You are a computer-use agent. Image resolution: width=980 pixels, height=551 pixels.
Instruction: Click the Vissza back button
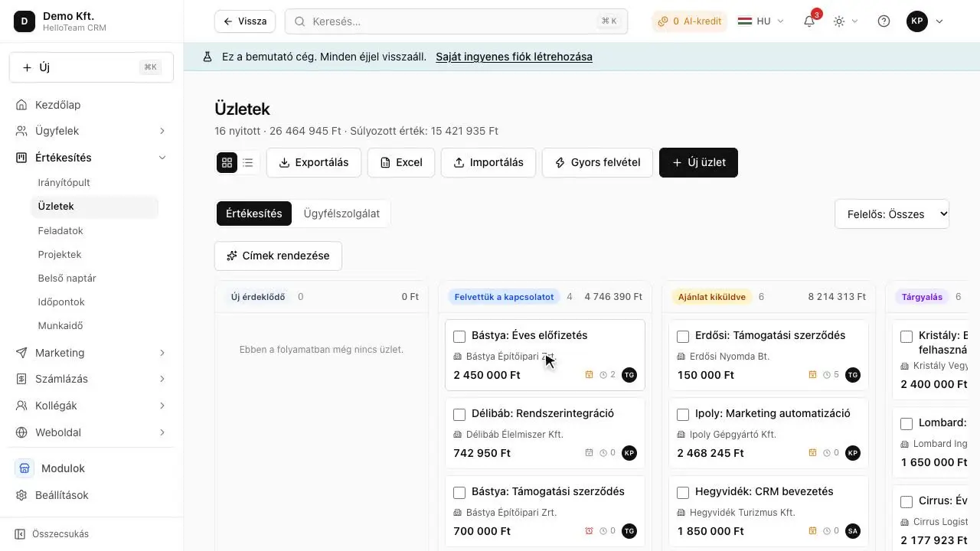click(245, 21)
